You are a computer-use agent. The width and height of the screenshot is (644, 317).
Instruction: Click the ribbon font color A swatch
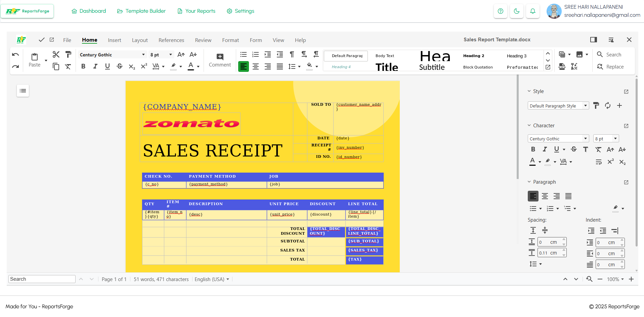click(191, 66)
